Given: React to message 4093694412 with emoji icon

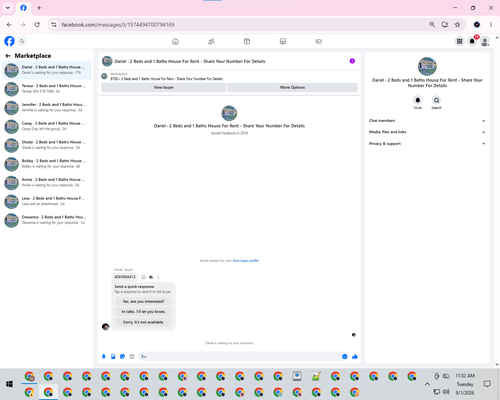Looking at the screenshot, I should click(143, 277).
